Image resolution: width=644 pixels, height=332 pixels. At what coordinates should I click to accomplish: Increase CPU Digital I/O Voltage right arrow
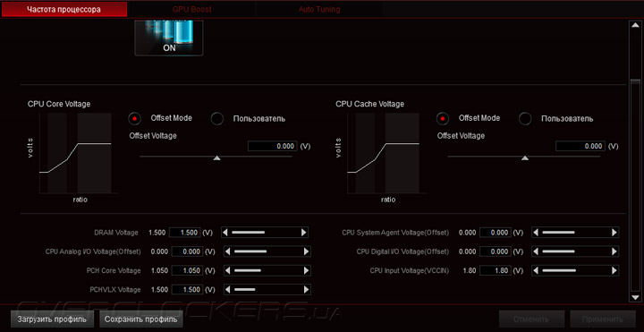click(x=614, y=251)
